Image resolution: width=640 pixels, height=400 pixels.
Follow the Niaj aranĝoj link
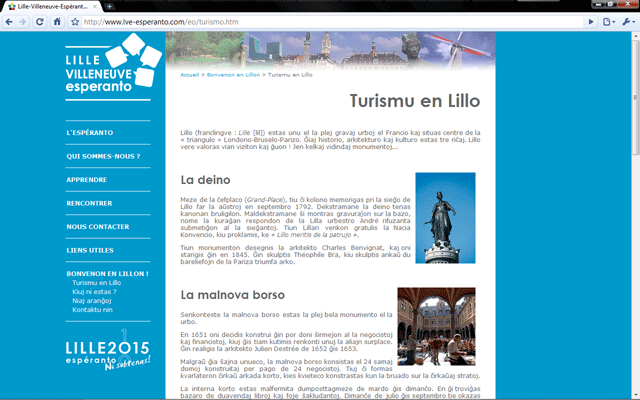(x=92, y=301)
